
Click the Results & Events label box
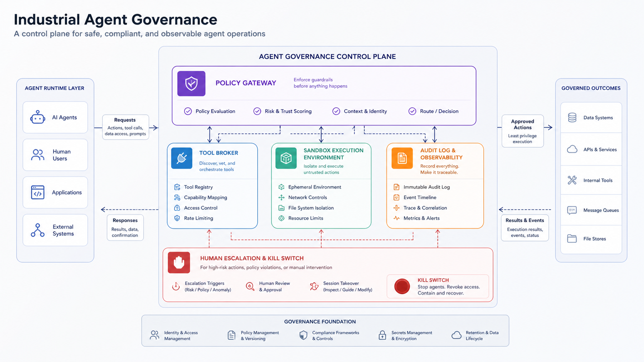click(x=525, y=228)
